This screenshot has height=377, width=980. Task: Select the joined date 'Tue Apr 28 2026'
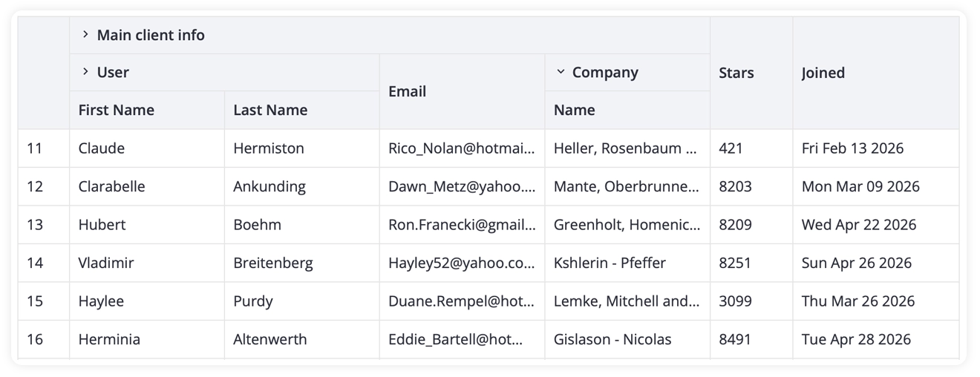pyautogui.click(x=856, y=339)
